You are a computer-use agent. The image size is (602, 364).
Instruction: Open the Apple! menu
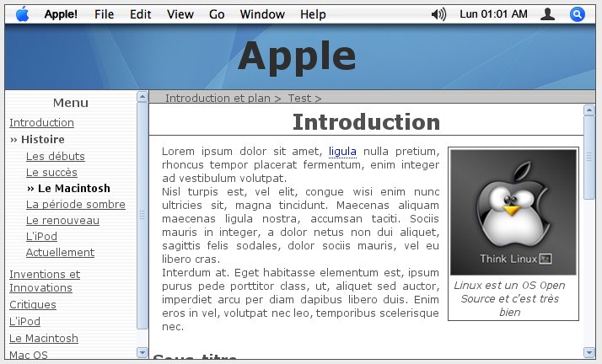tap(61, 14)
